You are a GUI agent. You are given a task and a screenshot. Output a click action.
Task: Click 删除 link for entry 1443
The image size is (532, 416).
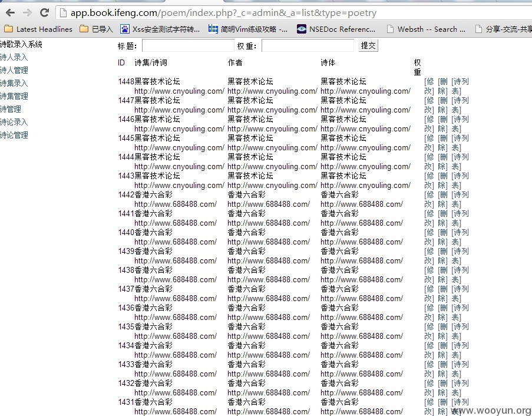443,180
